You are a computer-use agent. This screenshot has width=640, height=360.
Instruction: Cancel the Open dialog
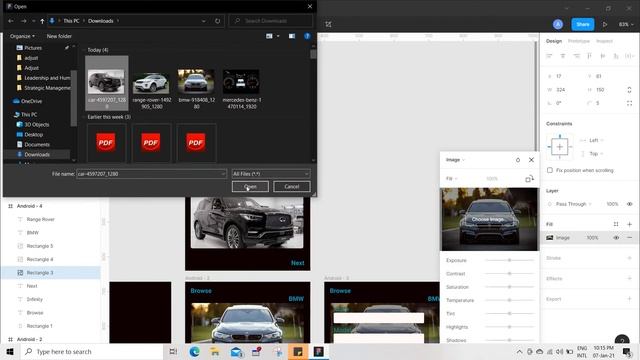click(x=292, y=187)
